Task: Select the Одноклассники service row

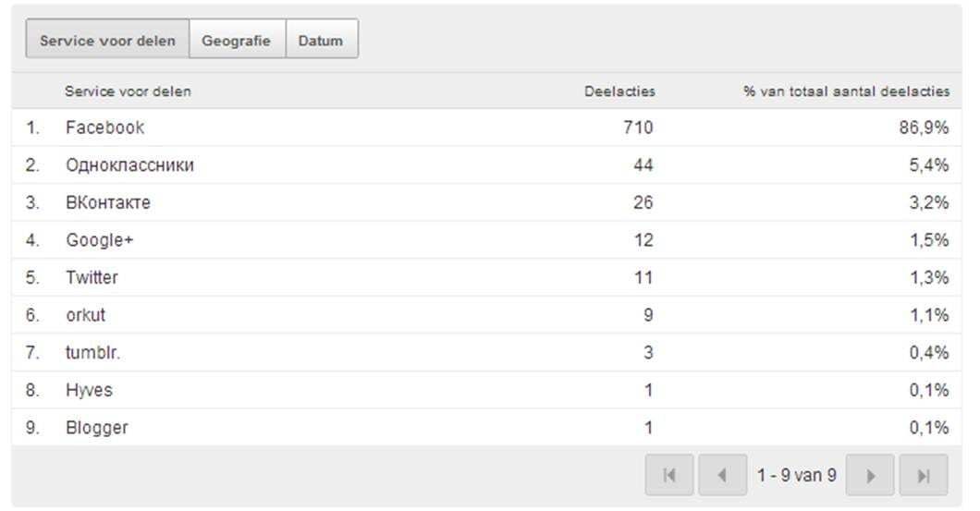Action: 129,165
